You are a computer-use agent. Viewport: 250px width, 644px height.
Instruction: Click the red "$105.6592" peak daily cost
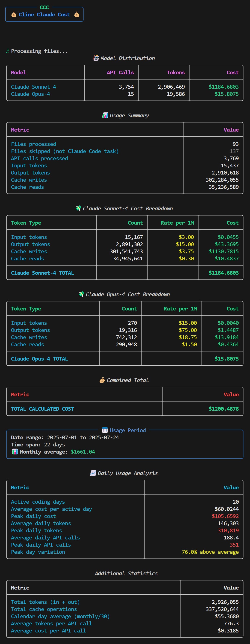(x=225, y=516)
